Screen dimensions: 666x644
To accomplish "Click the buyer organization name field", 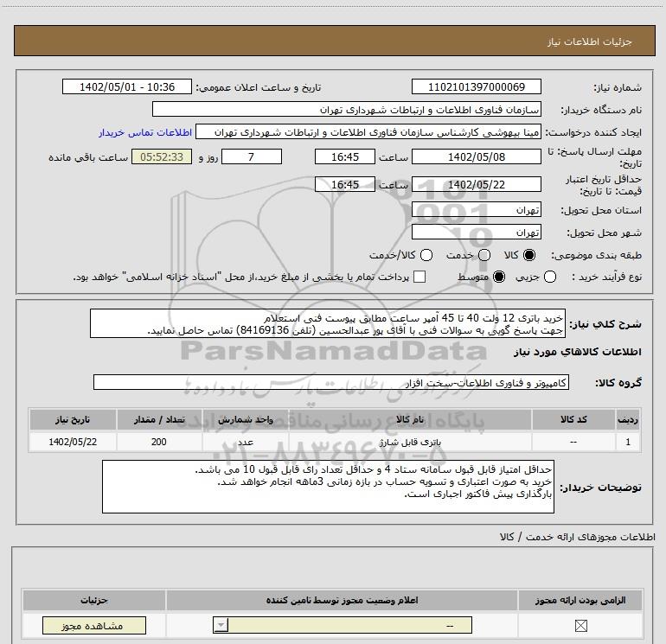I will tap(347, 109).
